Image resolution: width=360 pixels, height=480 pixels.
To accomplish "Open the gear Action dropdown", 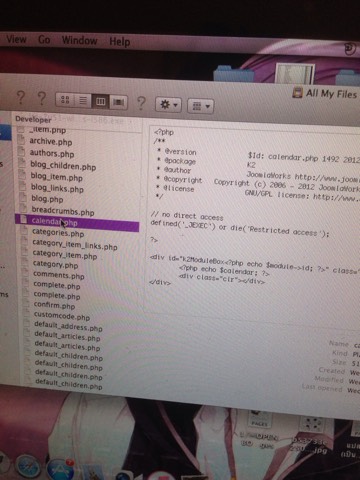I will coord(168,105).
